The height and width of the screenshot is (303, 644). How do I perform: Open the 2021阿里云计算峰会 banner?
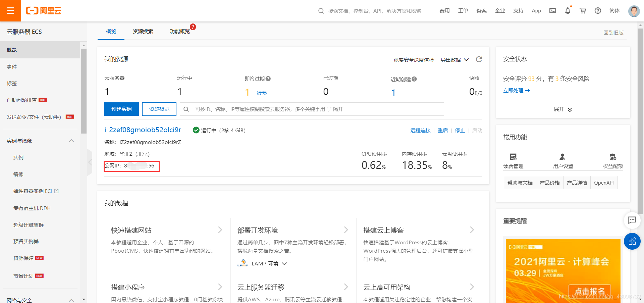click(563, 271)
